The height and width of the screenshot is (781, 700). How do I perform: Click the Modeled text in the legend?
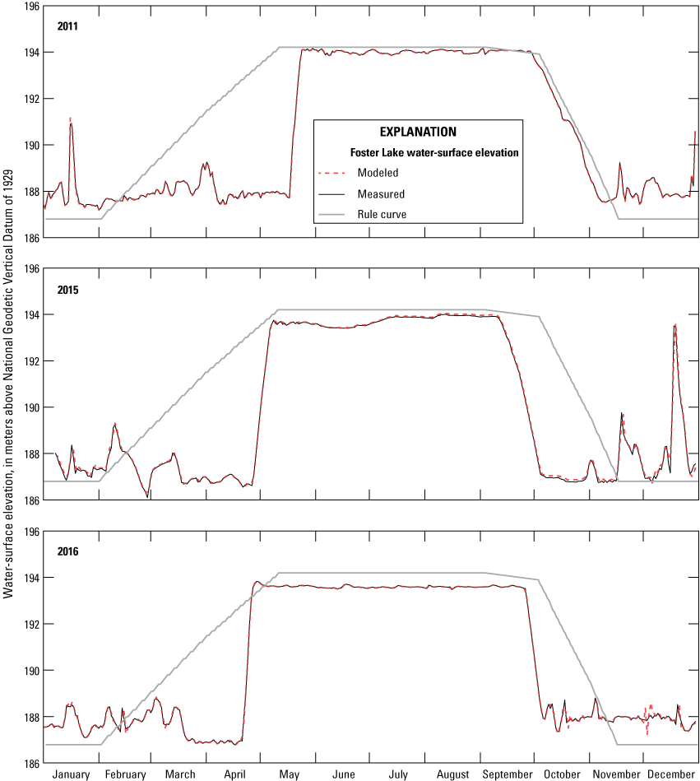(378, 173)
